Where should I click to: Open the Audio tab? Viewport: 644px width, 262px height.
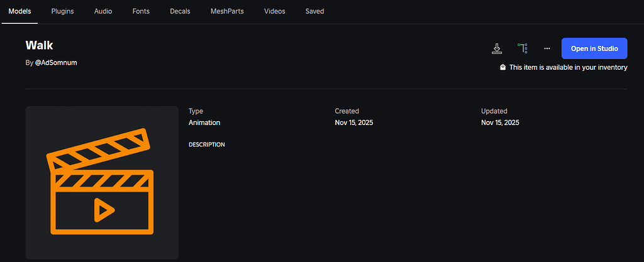pyautogui.click(x=103, y=11)
